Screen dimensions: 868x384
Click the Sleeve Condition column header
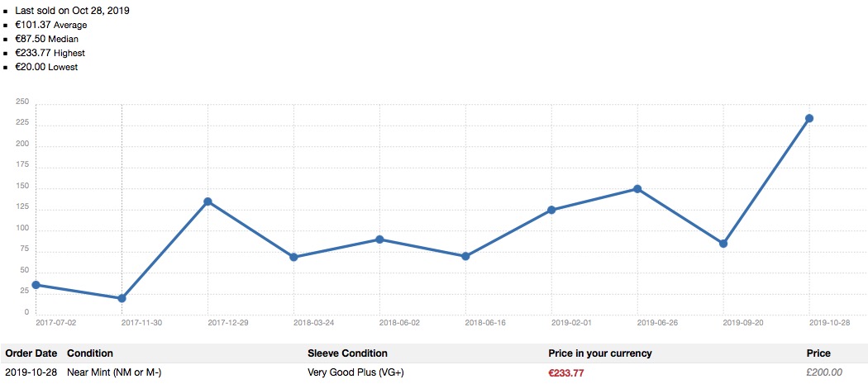[x=347, y=353]
